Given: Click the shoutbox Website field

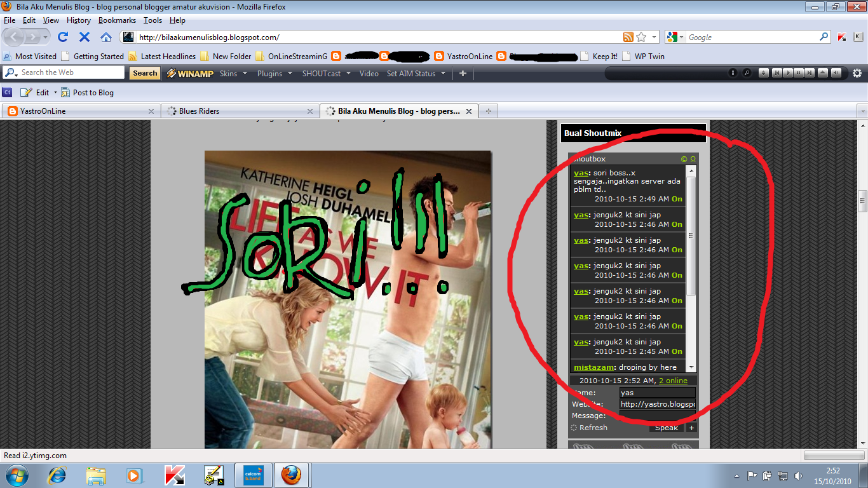Looking at the screenshot, I should click(658, 404).
